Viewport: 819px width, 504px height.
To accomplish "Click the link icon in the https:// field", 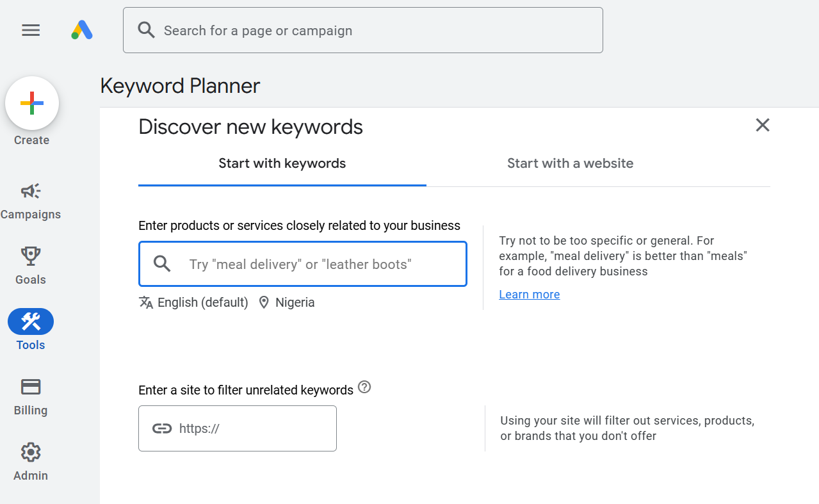I will click(x=162, y=428).
